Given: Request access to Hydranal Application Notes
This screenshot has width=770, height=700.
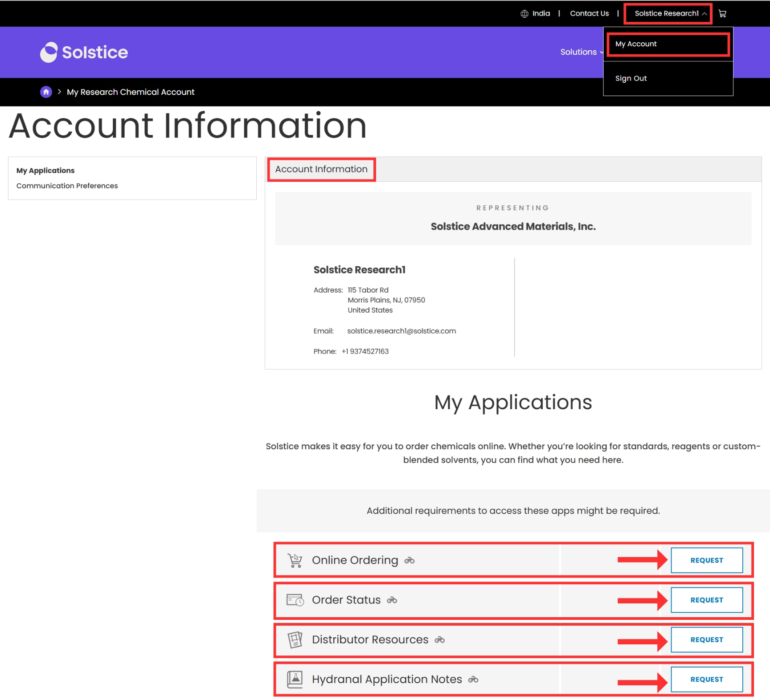Looking at the screenshot, I should [x=707, y=679].
